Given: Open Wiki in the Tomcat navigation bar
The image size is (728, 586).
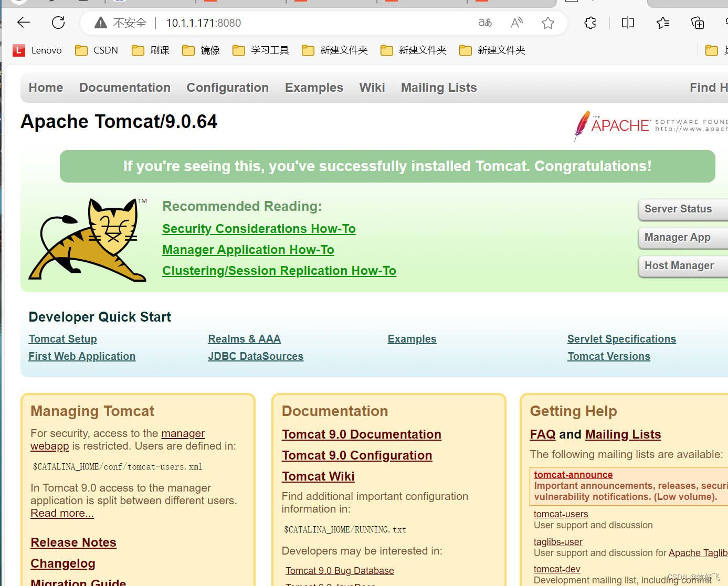Looking at the screenshot, I should (372, 88).
